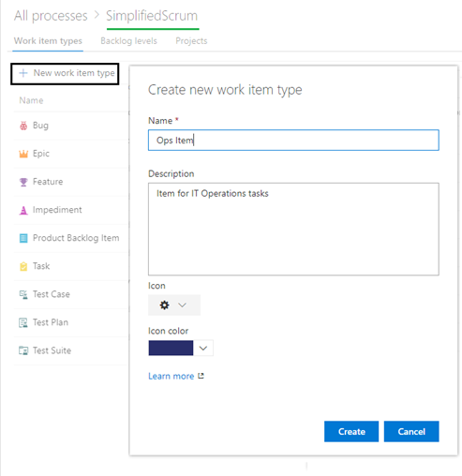Click the Epic crown icon
Image resolution: width=462 pixels, height=476 pixels.
click(x=23, y=154)
